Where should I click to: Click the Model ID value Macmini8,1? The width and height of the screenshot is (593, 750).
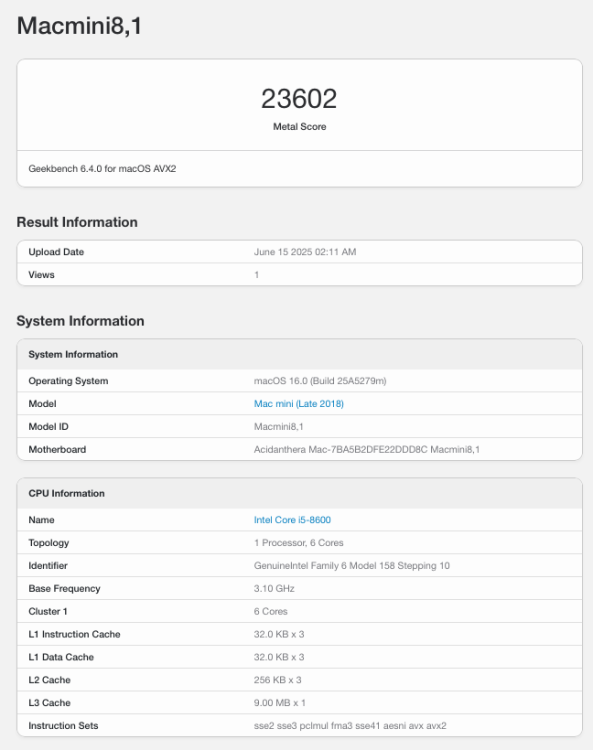pos(278,427)
